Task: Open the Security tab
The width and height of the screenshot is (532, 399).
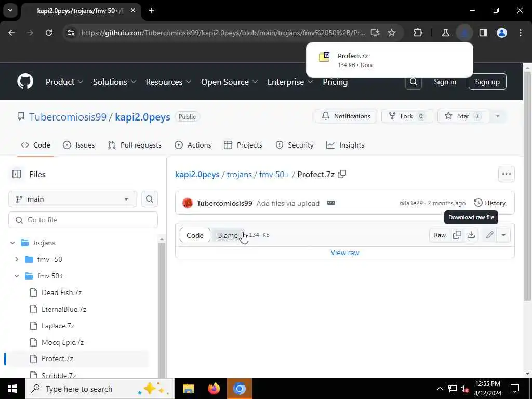Action: coord(295,145)
